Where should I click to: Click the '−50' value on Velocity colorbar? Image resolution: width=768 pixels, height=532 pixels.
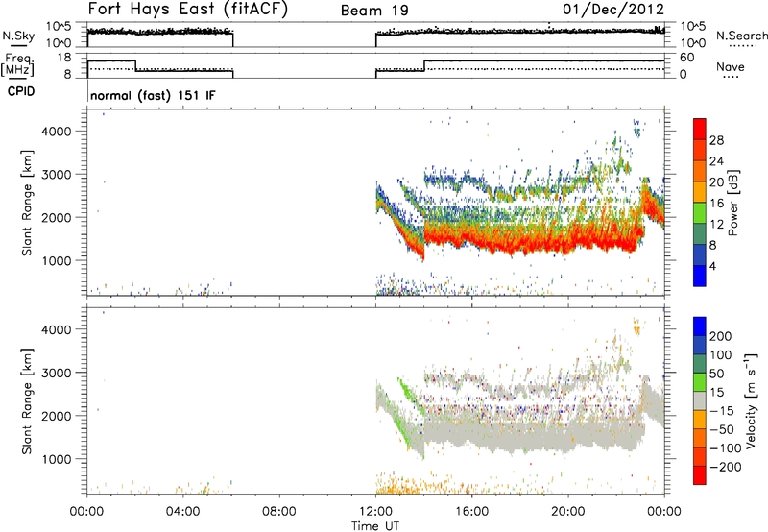pos(722,429)
